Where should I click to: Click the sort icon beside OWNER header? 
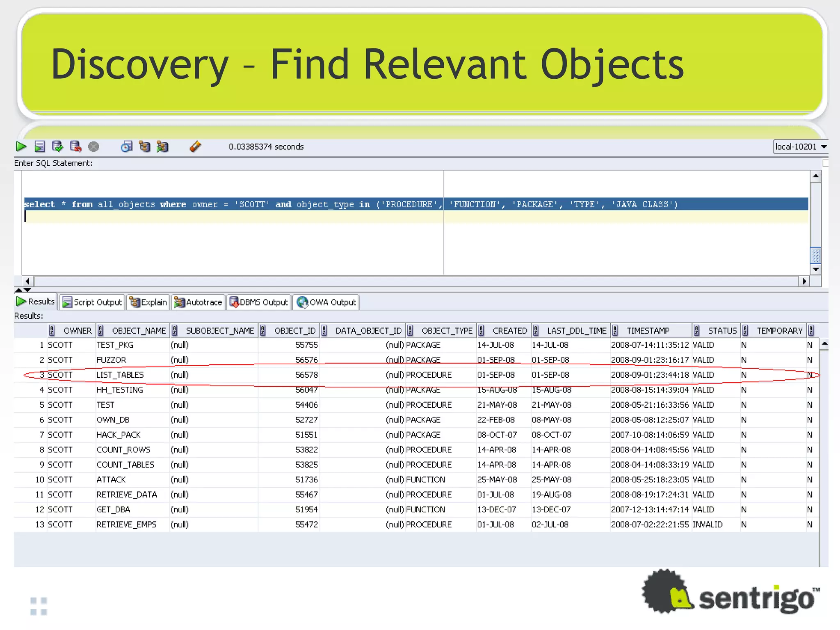coord(52,331)
